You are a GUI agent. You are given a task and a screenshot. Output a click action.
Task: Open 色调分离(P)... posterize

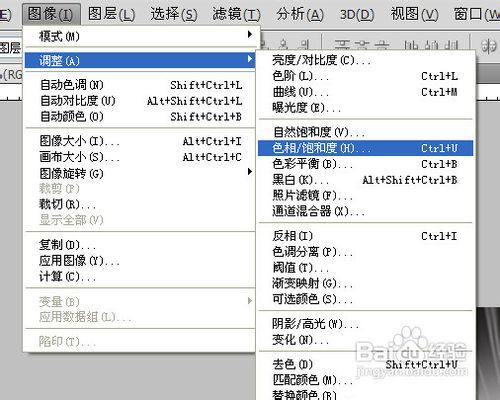point(366,252)
